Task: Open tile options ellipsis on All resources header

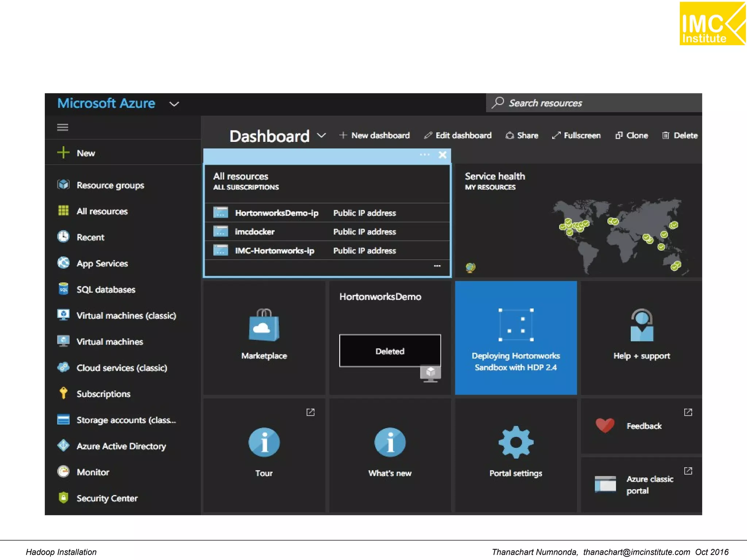Action: click(425, 155)
